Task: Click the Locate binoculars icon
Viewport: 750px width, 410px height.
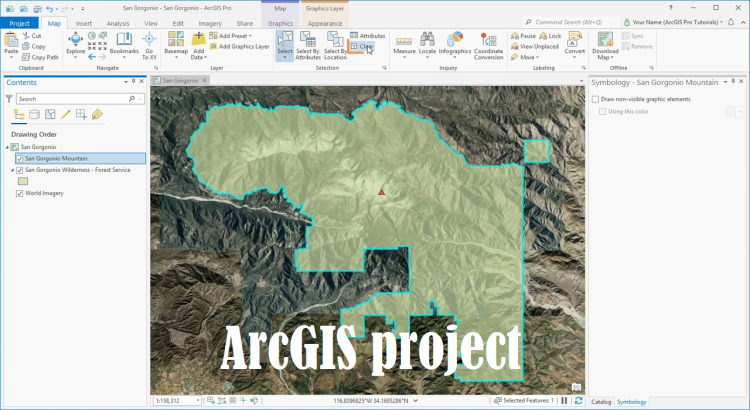Action: [427, 39]
